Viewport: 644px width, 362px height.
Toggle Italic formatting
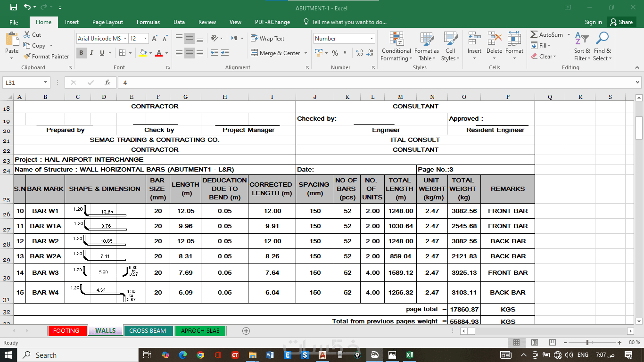91,53
